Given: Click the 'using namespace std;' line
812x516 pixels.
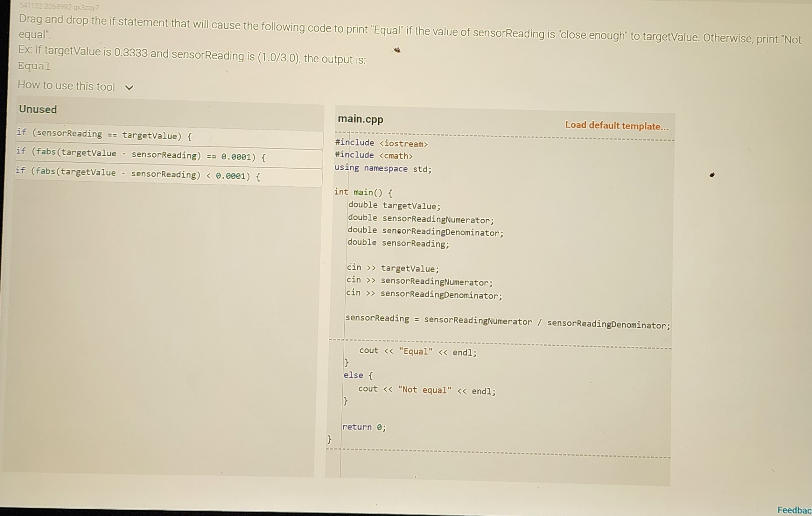Looking at the screenshot, I should click(x=383, y=168).
